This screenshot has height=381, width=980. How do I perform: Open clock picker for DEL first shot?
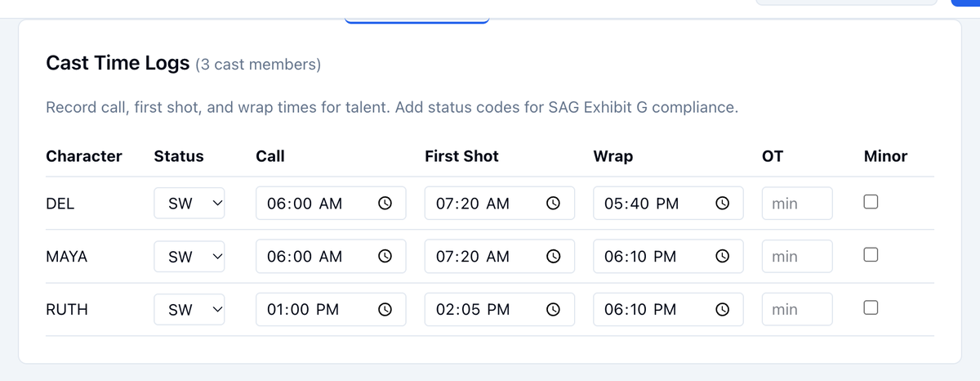click(x=553, y=204)
